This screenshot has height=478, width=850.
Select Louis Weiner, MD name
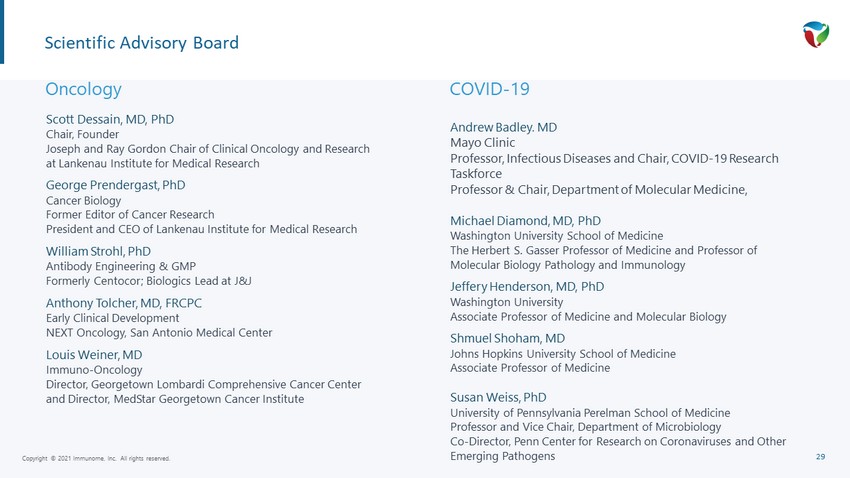(94, 355)
